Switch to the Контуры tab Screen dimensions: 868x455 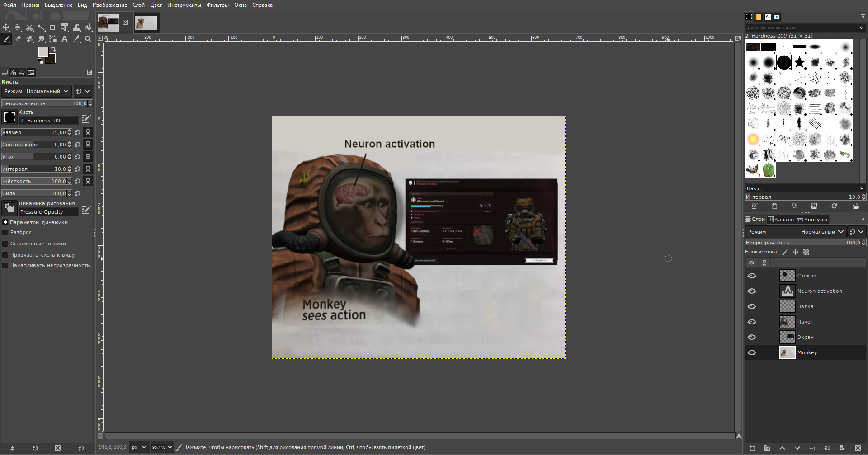click(x=812, y=220)
